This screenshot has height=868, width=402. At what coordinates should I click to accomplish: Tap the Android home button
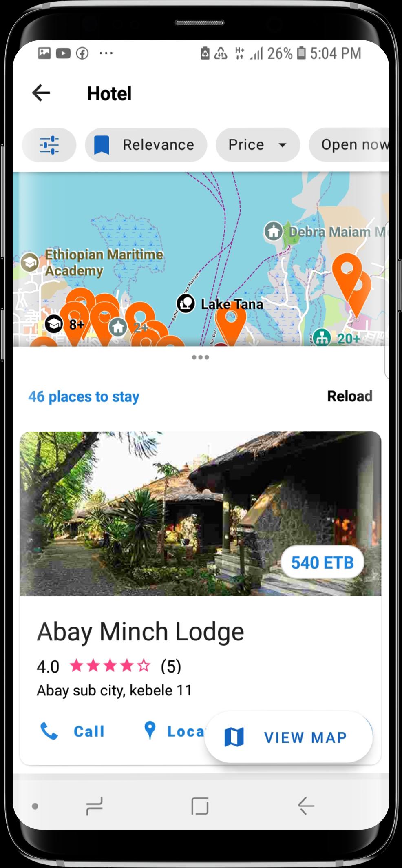pyautogui.click(x=200, y=806)
